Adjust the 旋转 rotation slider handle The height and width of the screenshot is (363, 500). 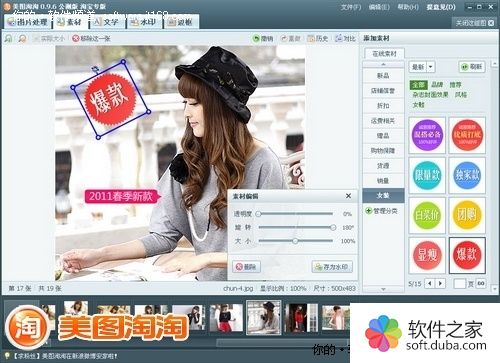pos(333,227)
